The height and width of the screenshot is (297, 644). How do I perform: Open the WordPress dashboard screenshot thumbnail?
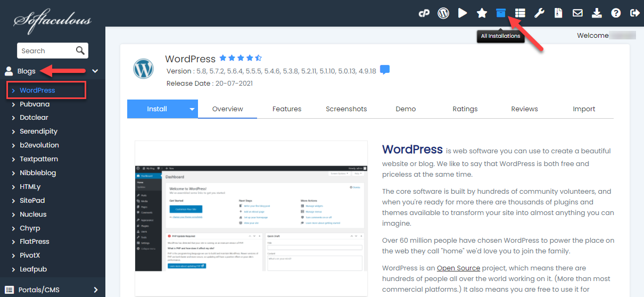click(251, 218)
